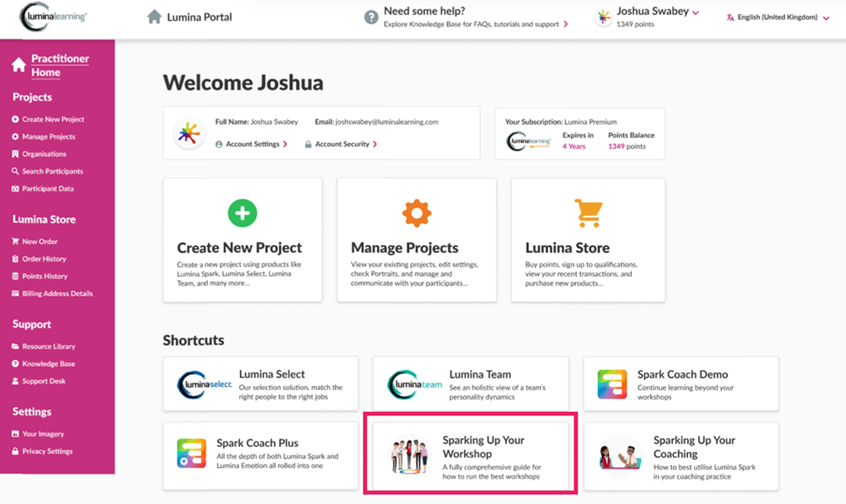The height and width of the screenshot is (504, 846).
Task: Expand the Joshua Swabey account dropdown
Action: [696, 13]
